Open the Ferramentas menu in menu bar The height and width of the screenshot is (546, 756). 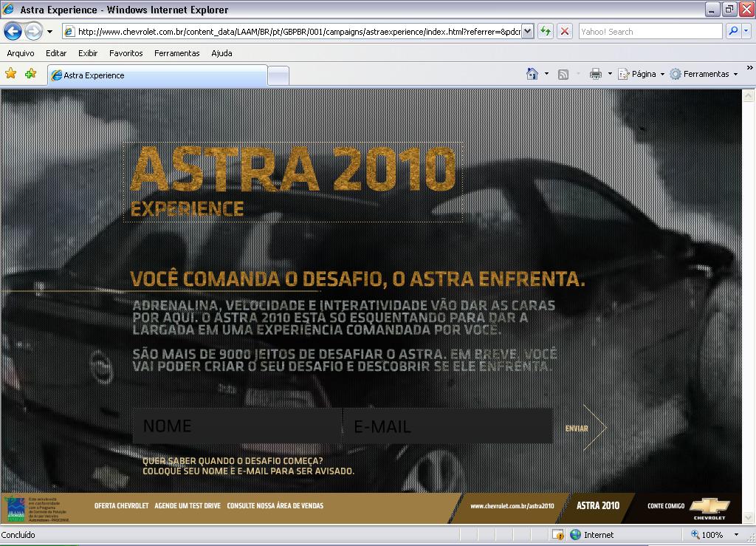coord(177,53)
